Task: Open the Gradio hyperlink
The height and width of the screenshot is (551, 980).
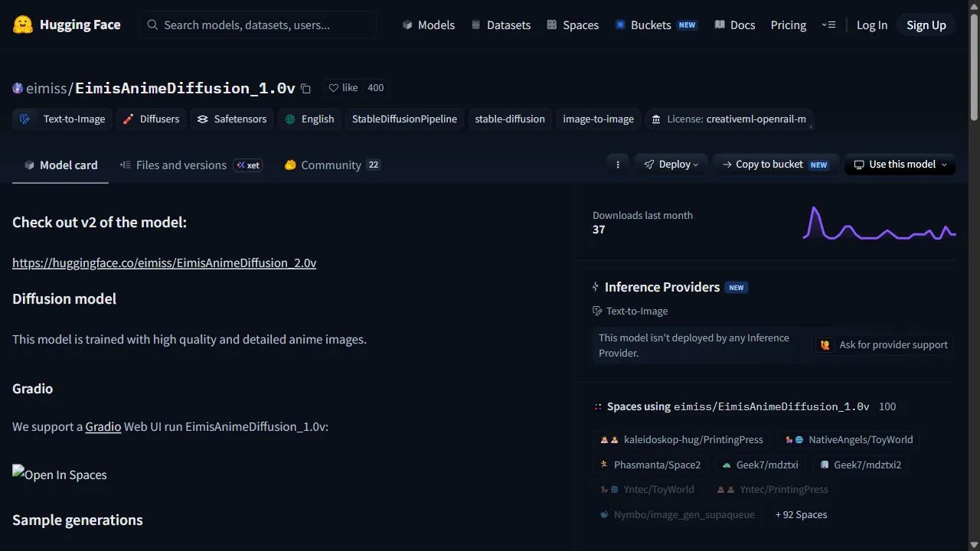Action: point(103,426)
